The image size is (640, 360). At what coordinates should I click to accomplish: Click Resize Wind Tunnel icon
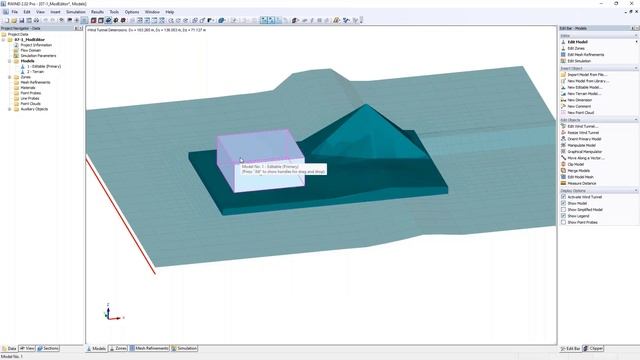click(x=563, y=133)
